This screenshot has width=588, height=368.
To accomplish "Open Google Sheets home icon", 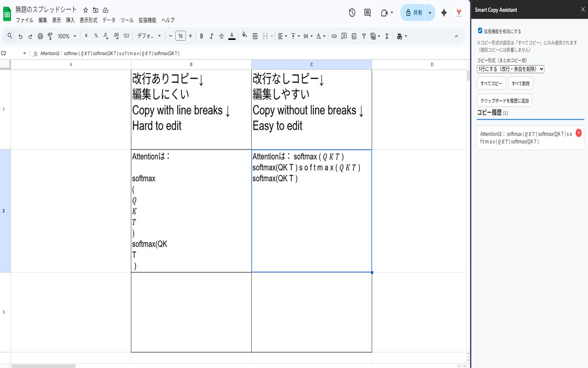I will (7, 14).
